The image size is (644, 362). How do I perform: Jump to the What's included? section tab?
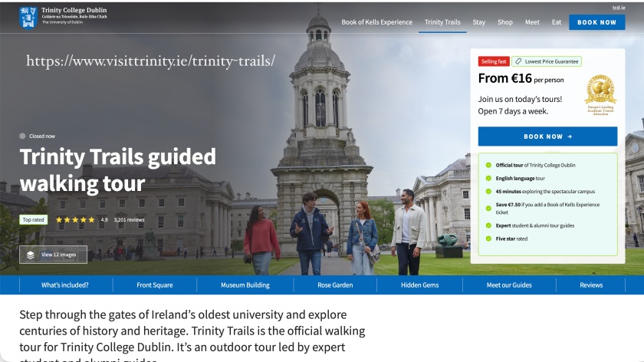coord(65,285)
